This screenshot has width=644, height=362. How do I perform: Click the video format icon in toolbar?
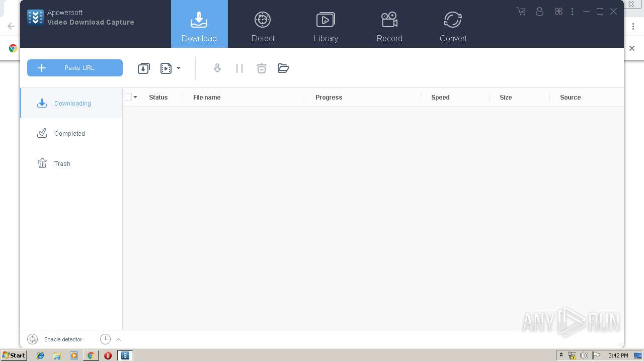tap(166, 68)
